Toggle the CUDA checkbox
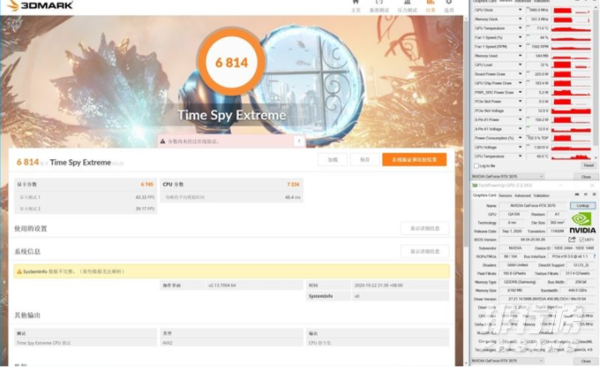This screenshot has height=368, width=600. coord(523,341)
